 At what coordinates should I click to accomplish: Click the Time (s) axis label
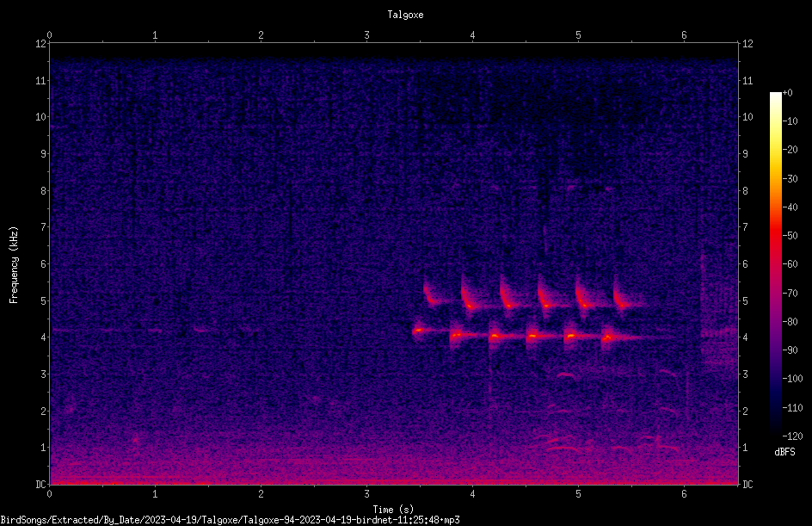(x=393, y=510)
